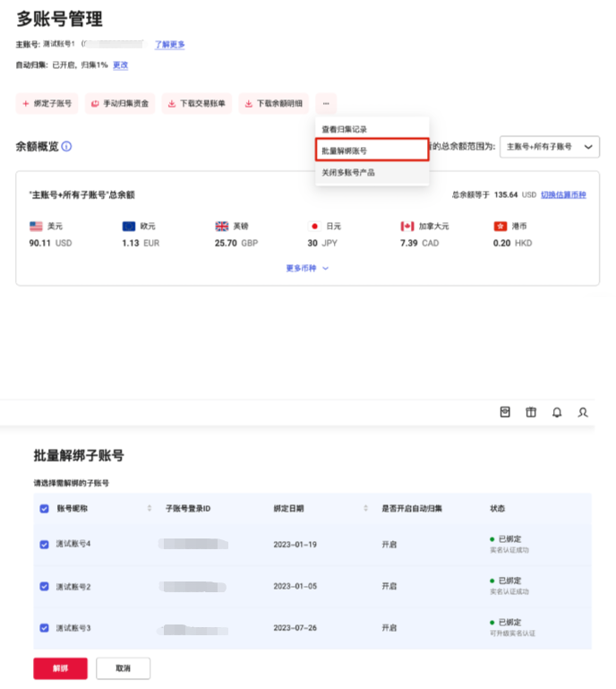Sort by 账号昵称 column arrows
616x689 pixels.
point(150,508)
